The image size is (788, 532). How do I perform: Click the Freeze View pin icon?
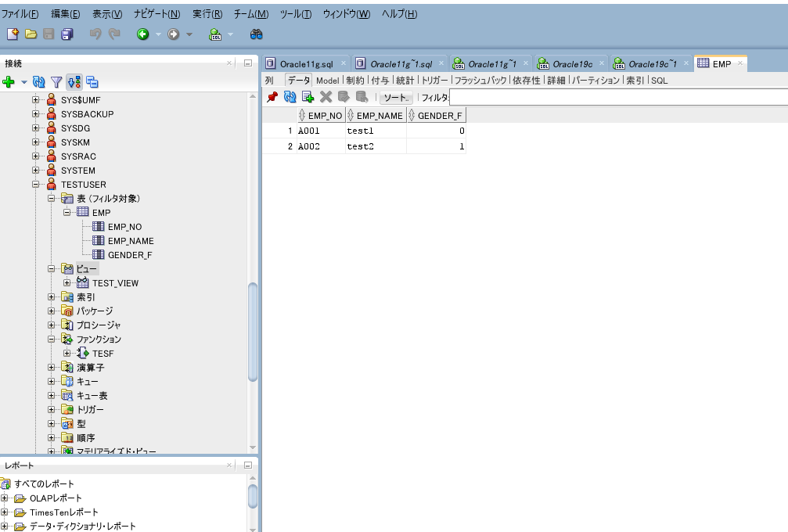click(272, 97)
